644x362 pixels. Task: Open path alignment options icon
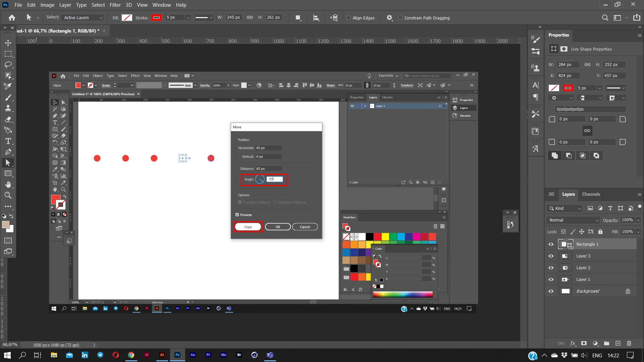(316, 18)
